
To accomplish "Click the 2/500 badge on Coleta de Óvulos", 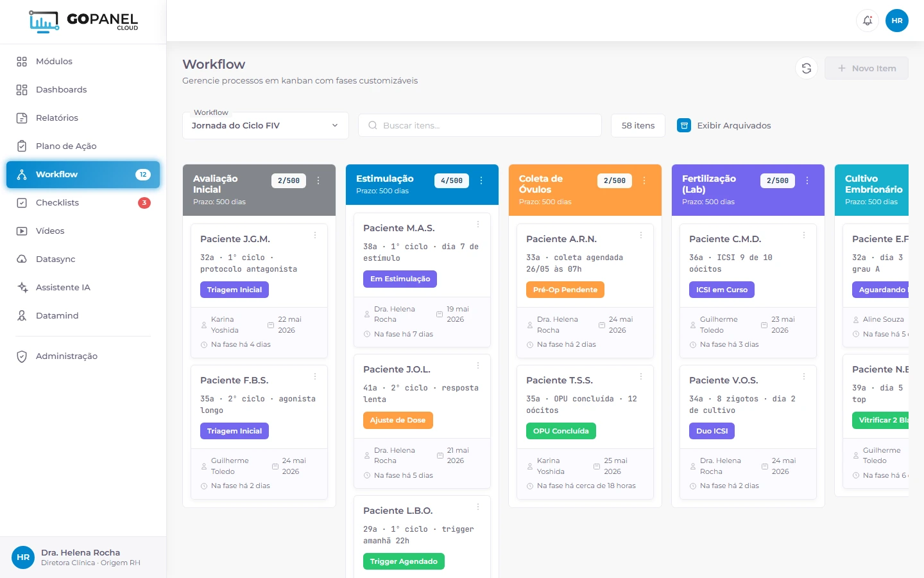I will pyautogui.click(x=615, y=181).
